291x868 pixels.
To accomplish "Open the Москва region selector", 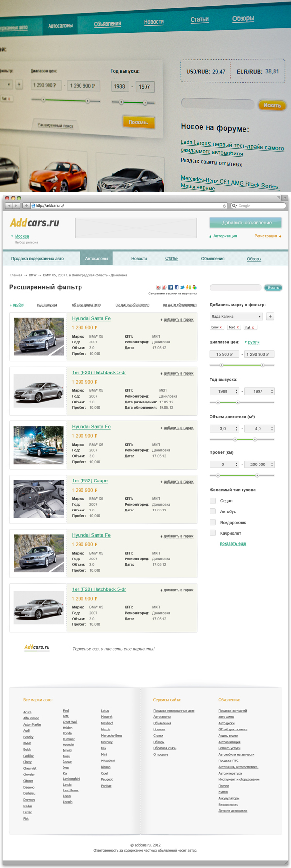I will (20, 236).
